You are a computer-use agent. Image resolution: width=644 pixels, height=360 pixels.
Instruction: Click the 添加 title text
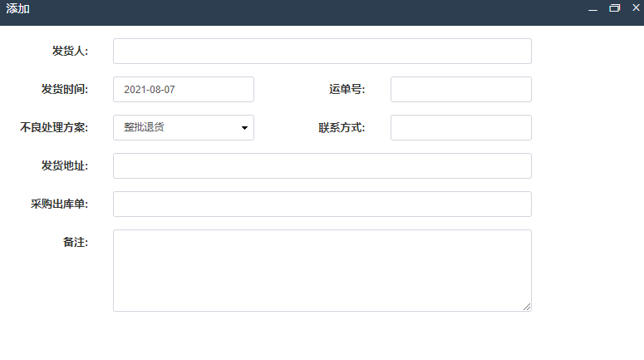pyautogui.click(x=17, y=8)
